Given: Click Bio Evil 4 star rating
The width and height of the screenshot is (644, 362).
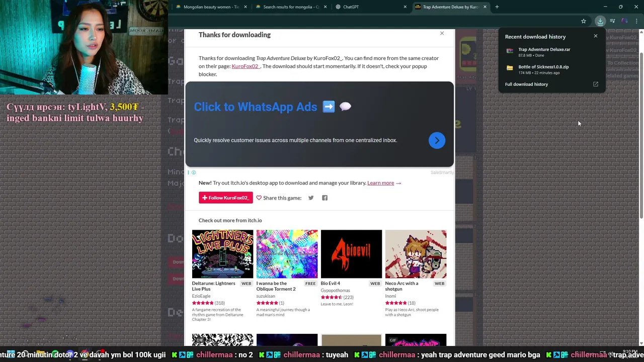Looking at the screenshot, I should [332, 297].
